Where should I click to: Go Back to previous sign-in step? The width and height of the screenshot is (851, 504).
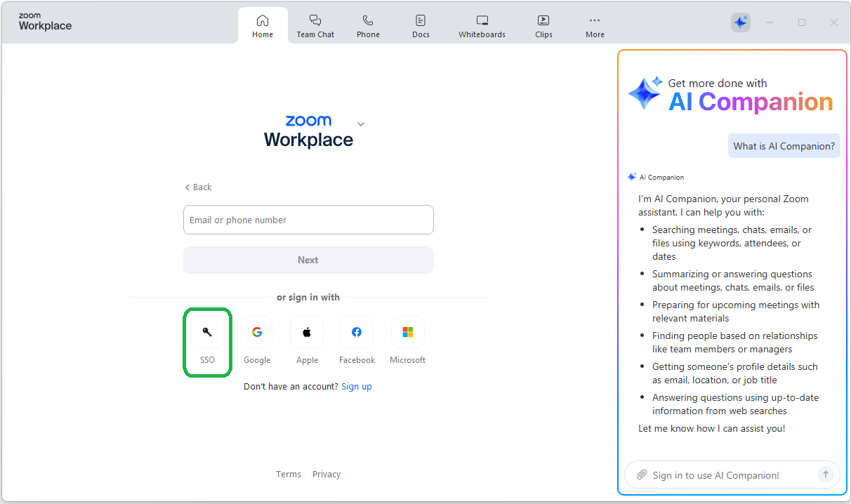[x=198, y=187]
